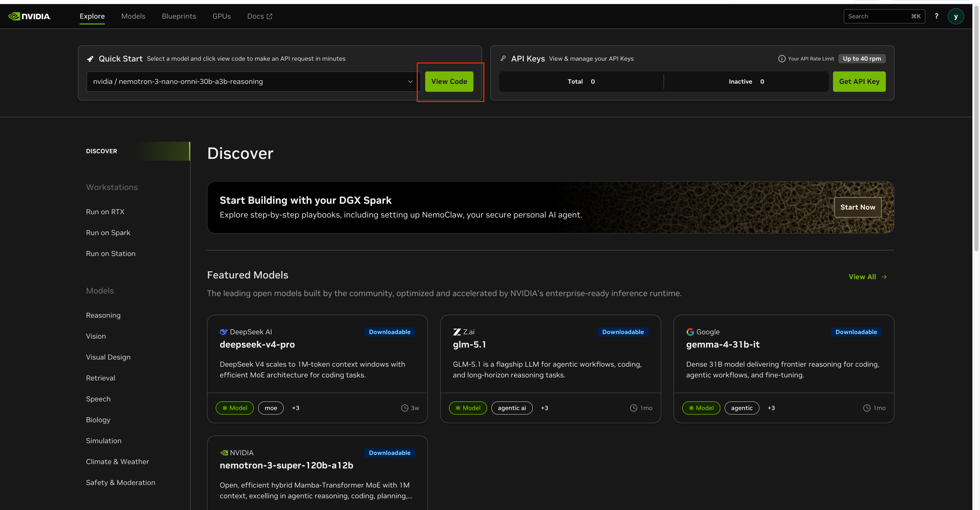Open the NVIDIA logo home link
Screen dimensions: 980x510
click(29, 16)
